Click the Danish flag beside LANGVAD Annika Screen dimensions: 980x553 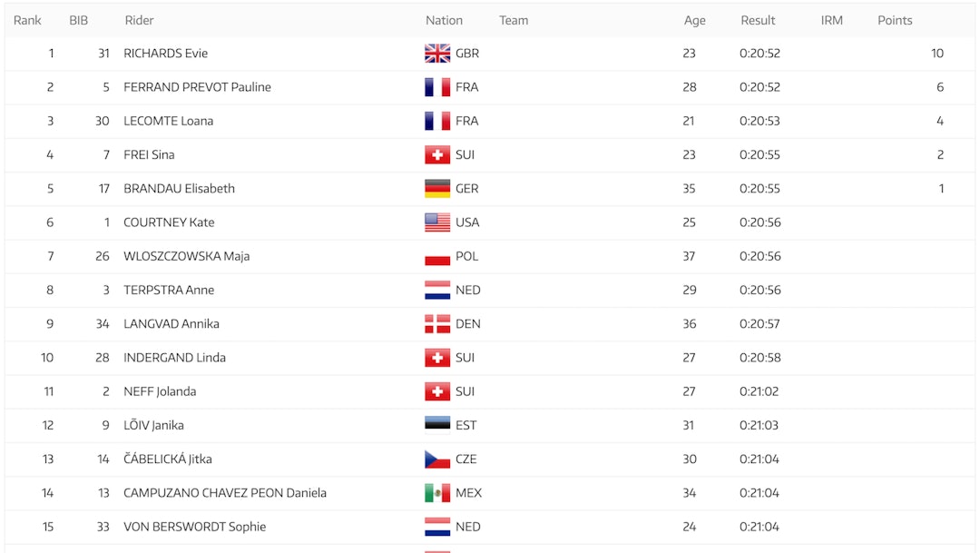437,324
